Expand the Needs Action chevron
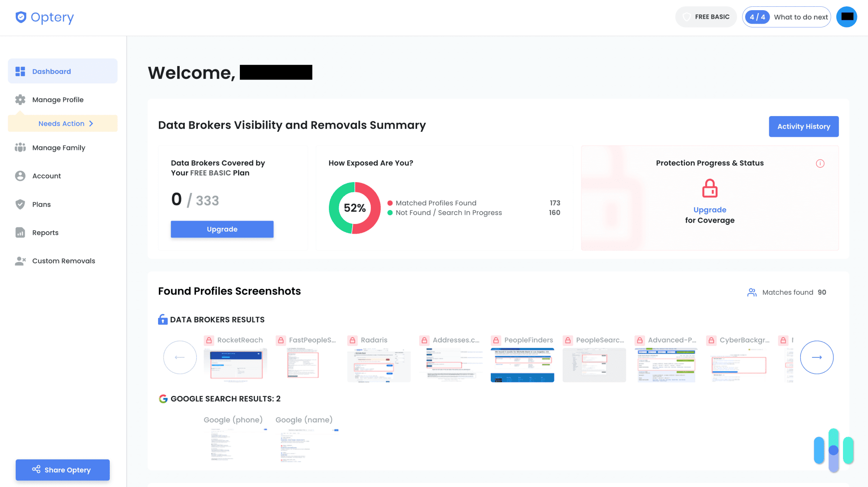This screenshot has height=487, width=868. coord(91,123)
